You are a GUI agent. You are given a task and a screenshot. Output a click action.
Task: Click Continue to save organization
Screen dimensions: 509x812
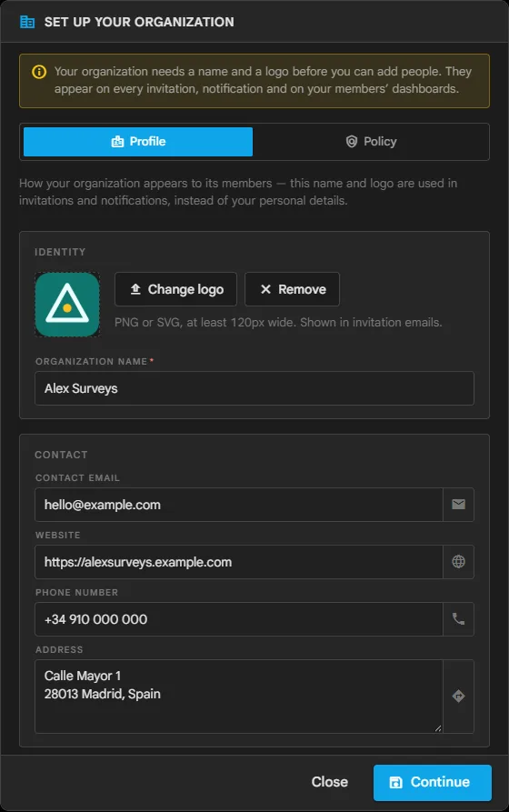(433, 783)
